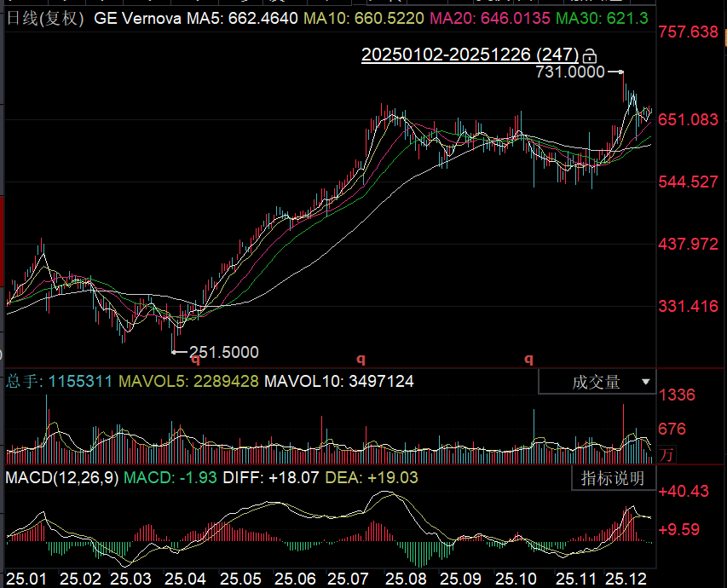Click the MACD(12,26,9) parameters label
This screenshot has width=727, height=588.
(62, 477)
